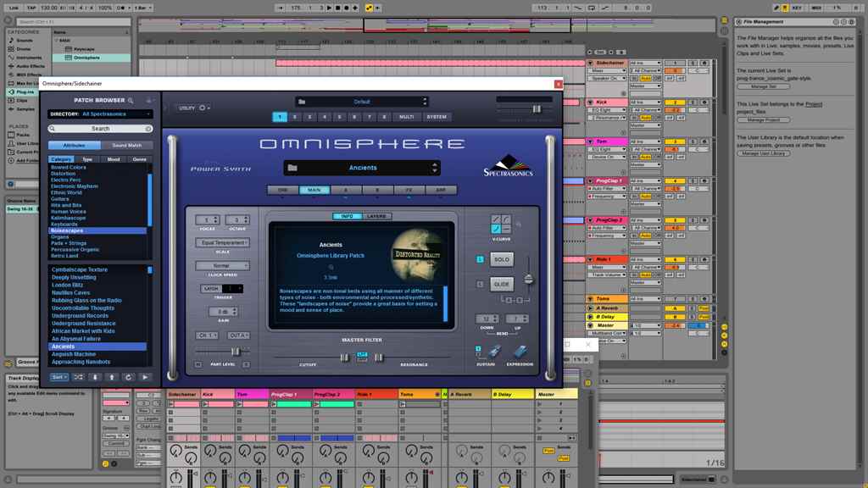Open the Instruments category in Live's browser
Viewport: 868px width, 488px height.
29,57
